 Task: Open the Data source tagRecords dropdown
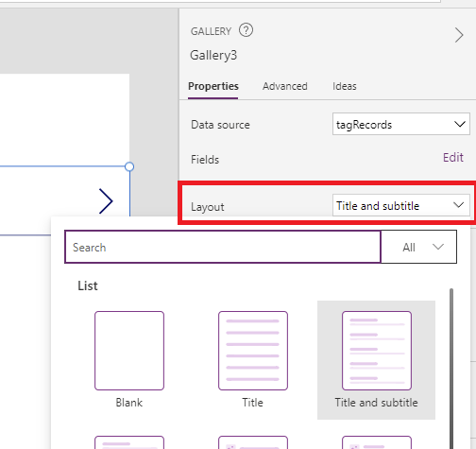coord(401,124)
